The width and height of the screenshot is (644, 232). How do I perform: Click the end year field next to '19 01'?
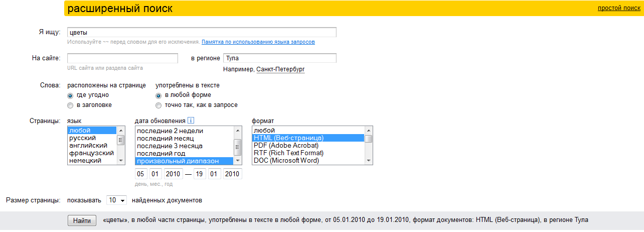232,174
